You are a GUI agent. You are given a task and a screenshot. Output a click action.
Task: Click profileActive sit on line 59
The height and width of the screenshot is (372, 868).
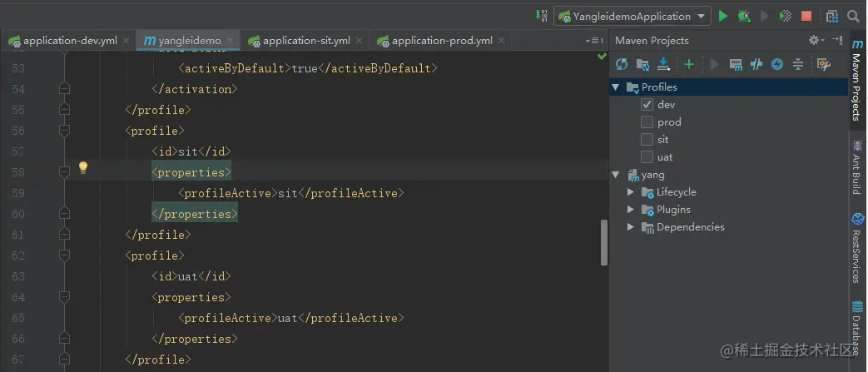(291, 193)
